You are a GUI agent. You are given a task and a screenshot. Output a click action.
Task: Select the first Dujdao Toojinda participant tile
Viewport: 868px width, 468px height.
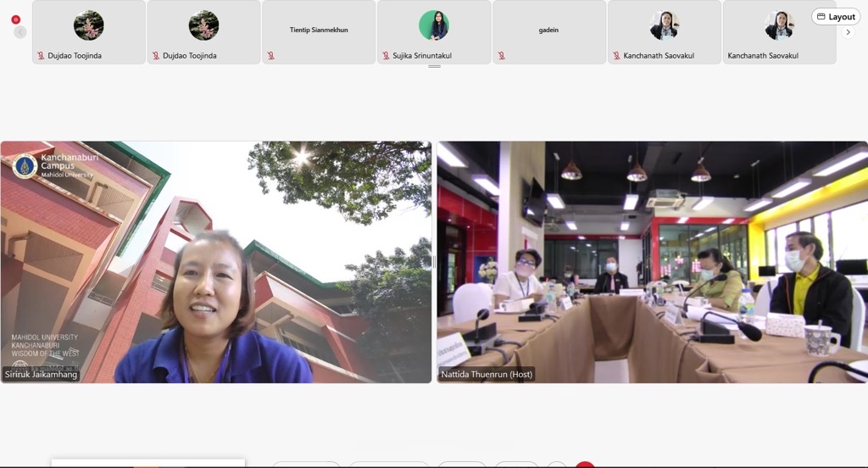(x=89, y=31)
